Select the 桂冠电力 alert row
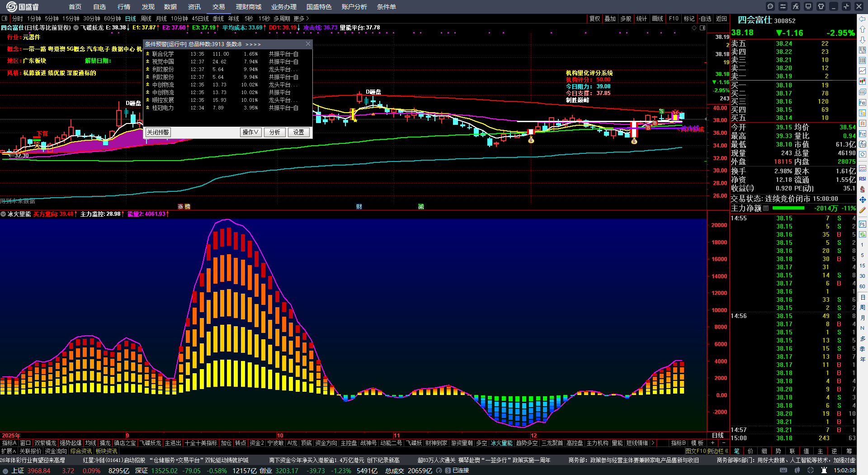 click(x=228, y=108)
